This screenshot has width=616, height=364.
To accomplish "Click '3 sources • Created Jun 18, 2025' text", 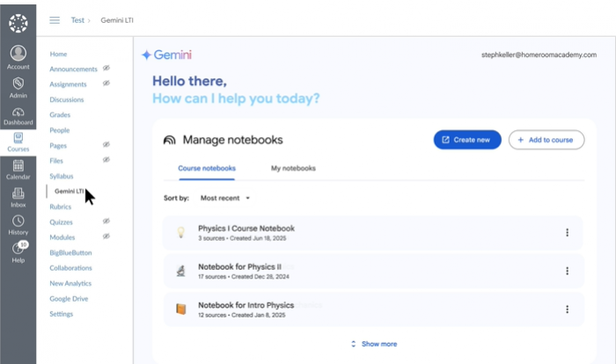I will [x=242, y=238].
